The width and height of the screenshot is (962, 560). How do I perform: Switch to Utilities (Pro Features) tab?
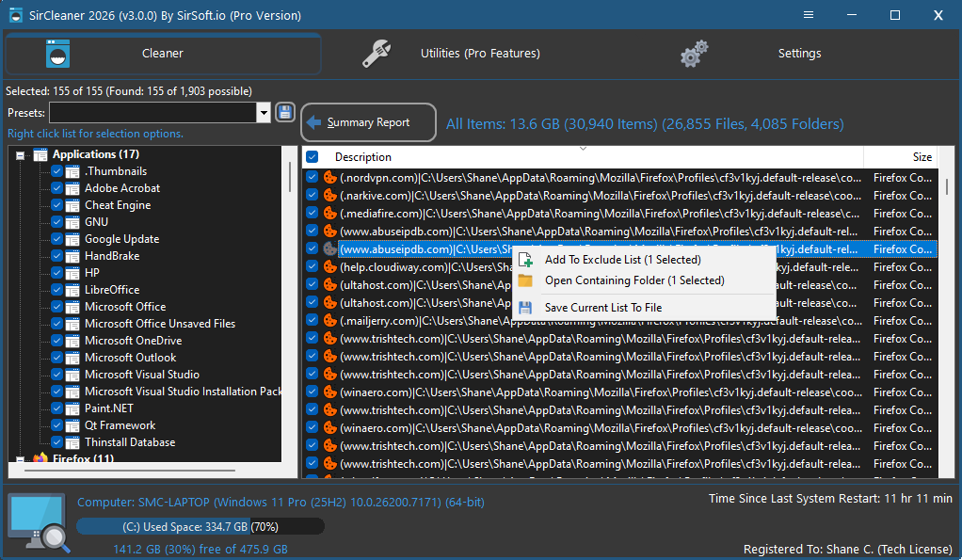point(480,54)
